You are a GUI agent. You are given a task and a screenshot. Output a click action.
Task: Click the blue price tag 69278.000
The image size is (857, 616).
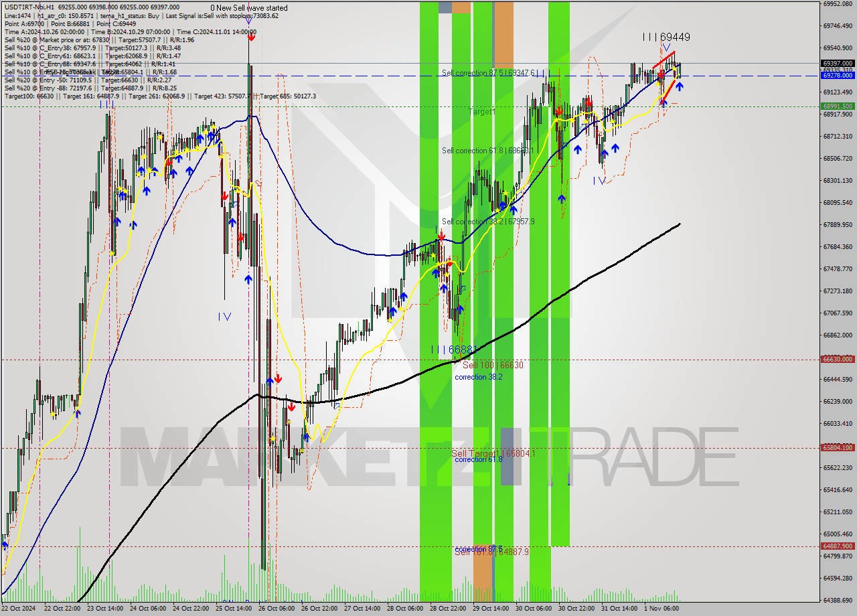(x=838, y=76)
